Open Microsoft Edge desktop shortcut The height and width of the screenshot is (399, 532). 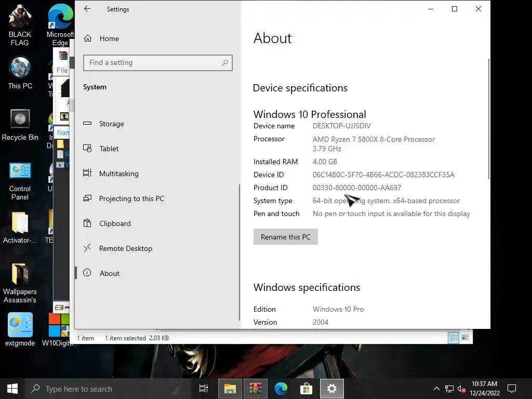(x=60, y=25)
